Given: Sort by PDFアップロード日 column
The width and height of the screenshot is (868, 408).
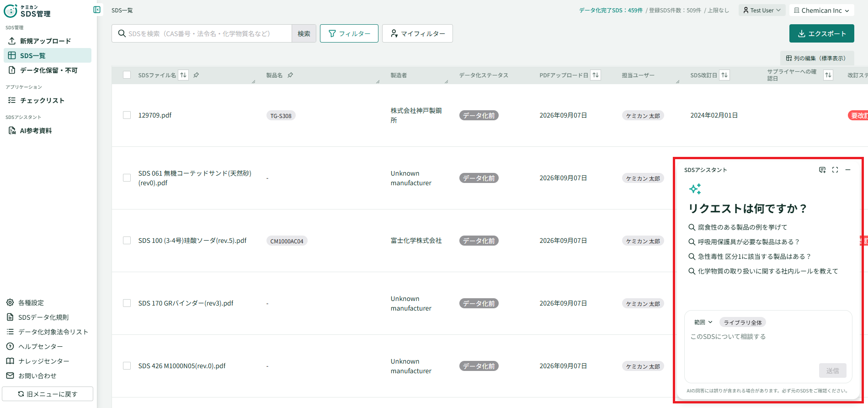Looking at the screenshot, I should tap(596, 75).
